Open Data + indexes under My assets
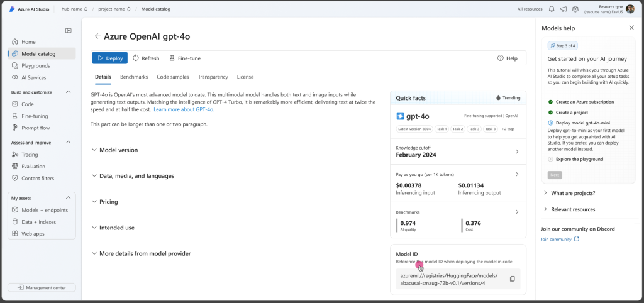 click(42, 222)
